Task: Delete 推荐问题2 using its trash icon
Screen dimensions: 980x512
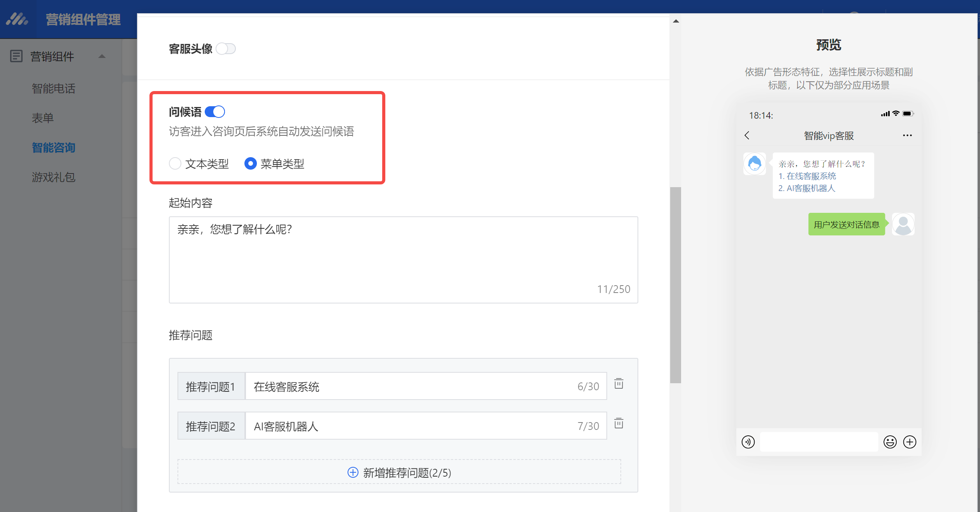Action: pyautogui.click(x=618, y=423)
